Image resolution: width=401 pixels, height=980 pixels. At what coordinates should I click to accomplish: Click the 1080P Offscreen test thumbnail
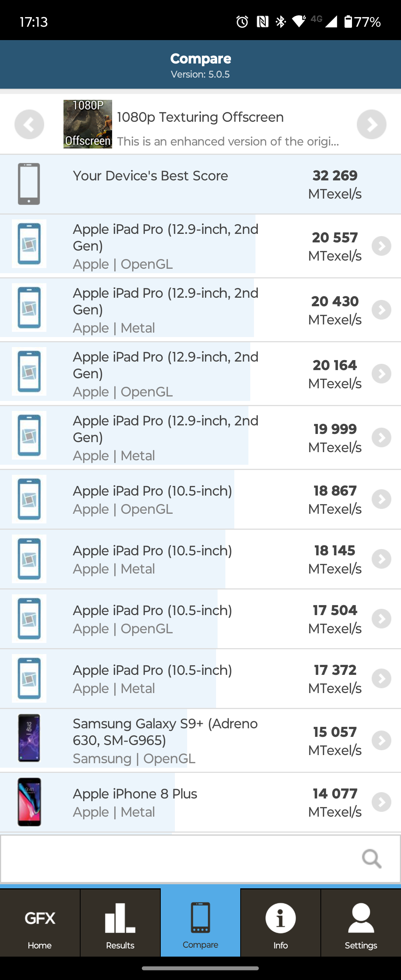point(88,124)
